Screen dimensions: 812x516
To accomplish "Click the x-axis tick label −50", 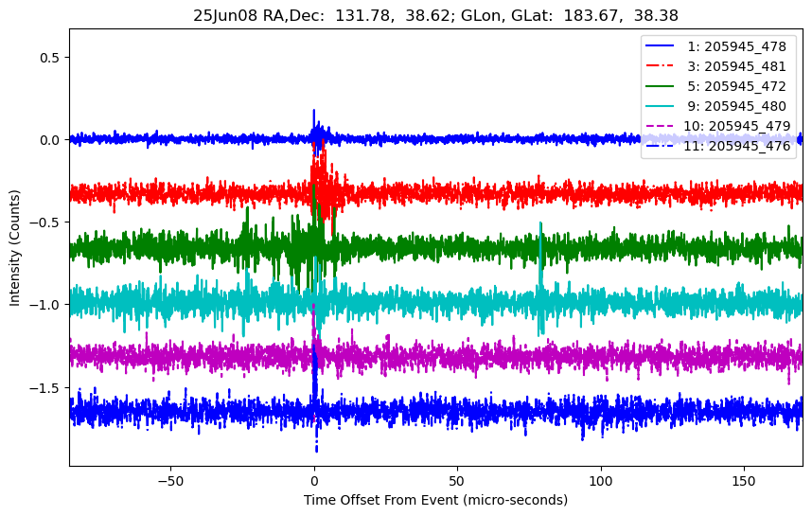I will point(170,481).
